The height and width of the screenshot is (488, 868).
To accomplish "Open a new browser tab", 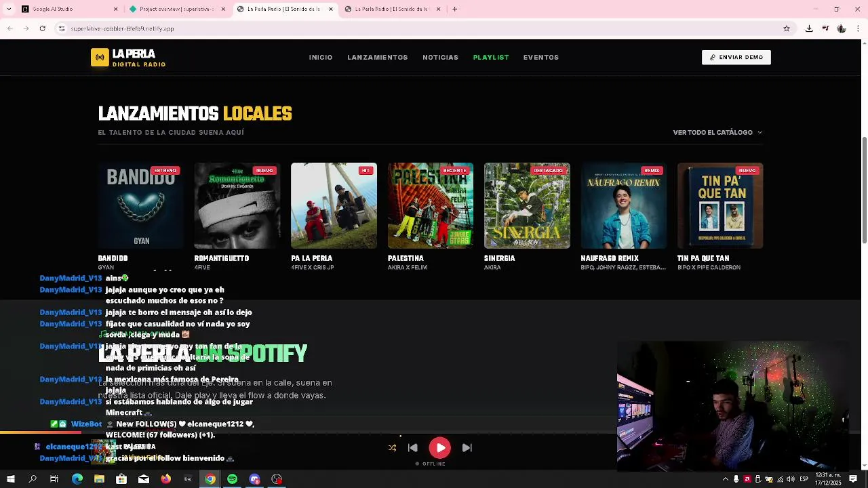I will pos(454,9).
